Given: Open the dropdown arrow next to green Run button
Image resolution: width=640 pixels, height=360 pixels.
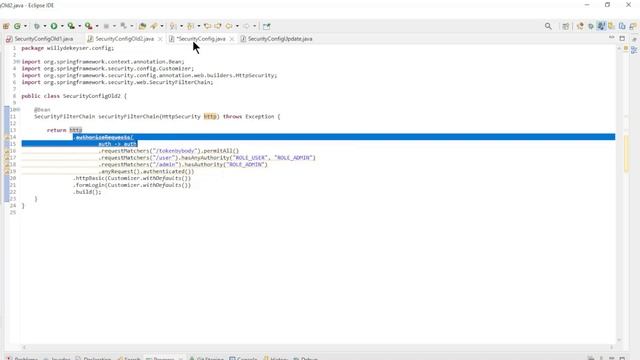Looking at the screenshot, I should tap(62, 26).
